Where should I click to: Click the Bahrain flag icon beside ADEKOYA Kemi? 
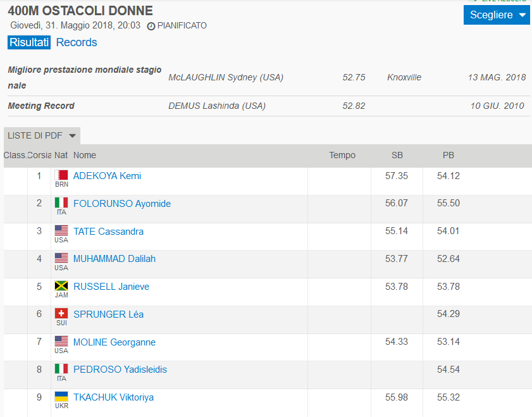pos(61,175)
